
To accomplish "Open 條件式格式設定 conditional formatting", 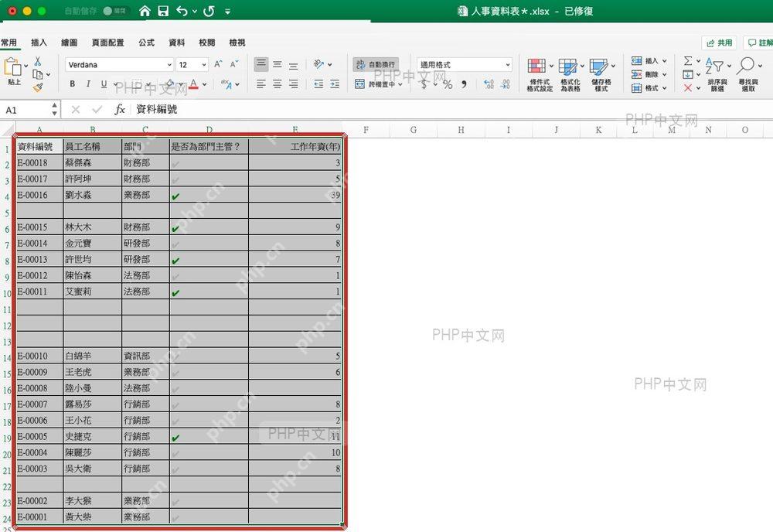I will (x=540, y=75).
